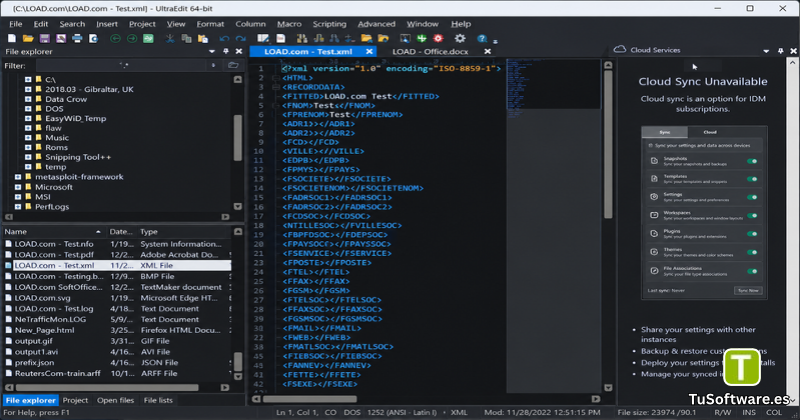Open the Advanced menu
800x420 pixels.
pos(377,24)
